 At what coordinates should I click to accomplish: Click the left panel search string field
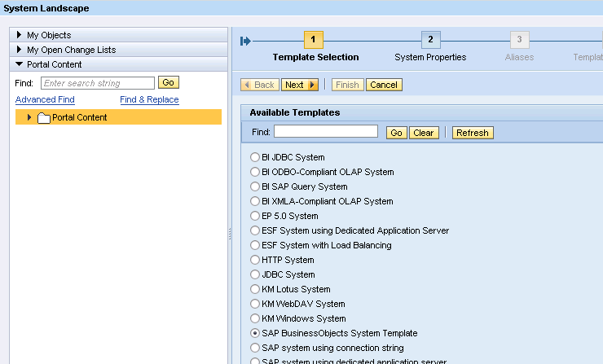[97, 83]
